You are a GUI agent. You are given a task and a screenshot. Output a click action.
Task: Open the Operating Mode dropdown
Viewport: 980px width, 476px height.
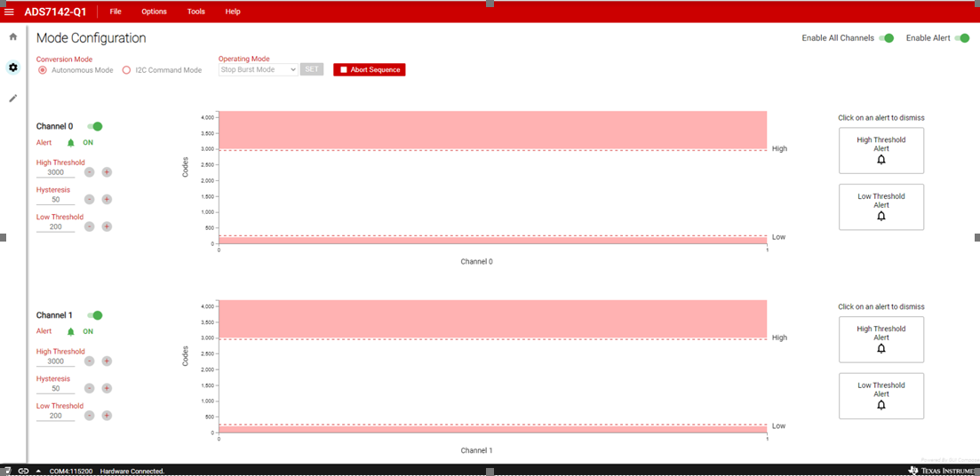[x=259, y=69]
